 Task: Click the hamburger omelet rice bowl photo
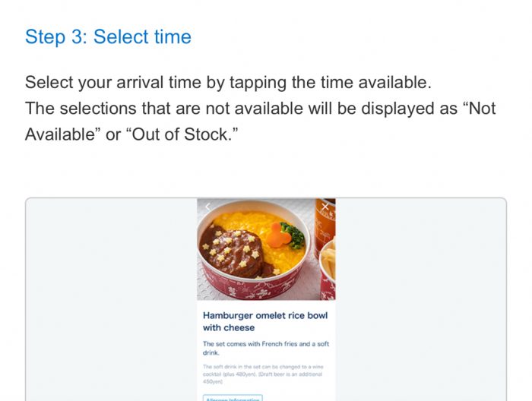pyautogui.click(x=258, y=251)
